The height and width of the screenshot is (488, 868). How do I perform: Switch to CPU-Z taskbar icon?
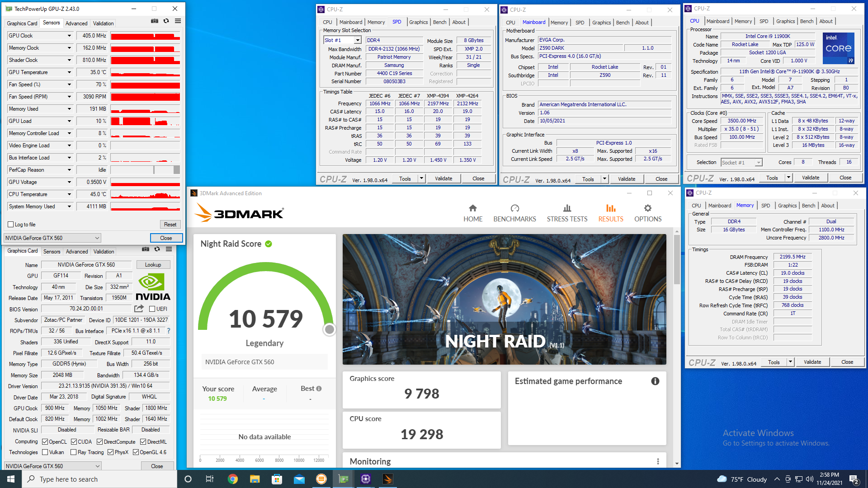pyautogui.click(x=365, y=479)
